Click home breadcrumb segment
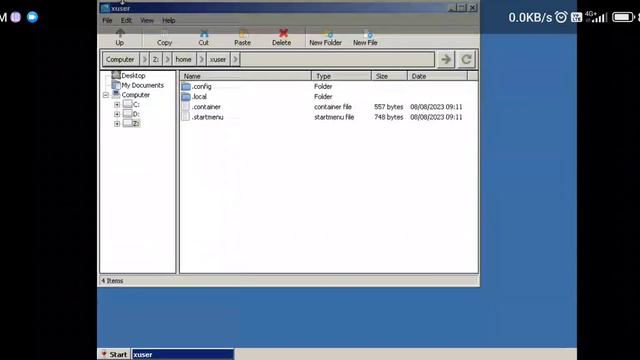The height and width of the screenshot is (360, 640). pos(184,60)
